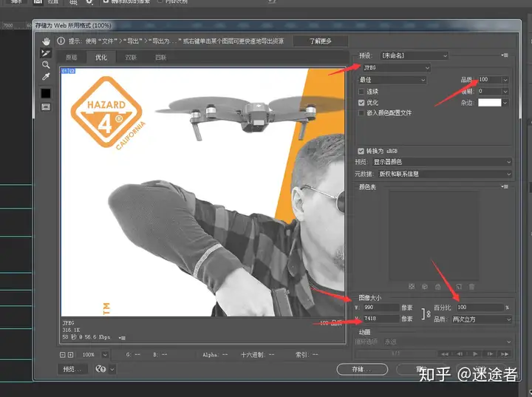
Task: Switch to the 优化 optimized tab
Action: coord(101,58)
